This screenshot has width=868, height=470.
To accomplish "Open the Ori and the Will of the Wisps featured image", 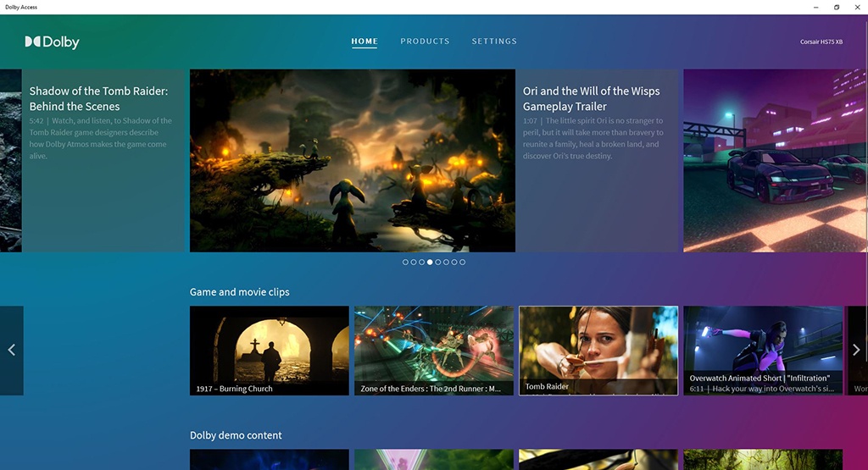I will (x=353, y=160).
